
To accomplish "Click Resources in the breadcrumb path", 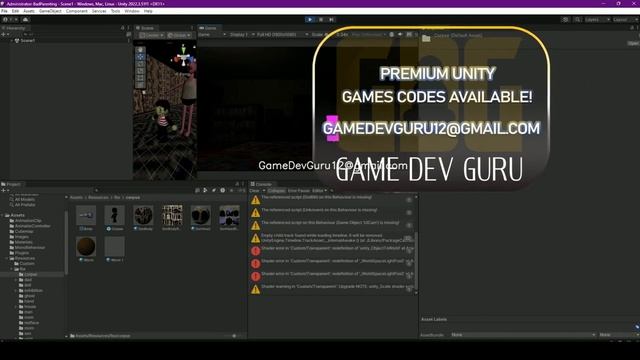I will click(98, 198).
